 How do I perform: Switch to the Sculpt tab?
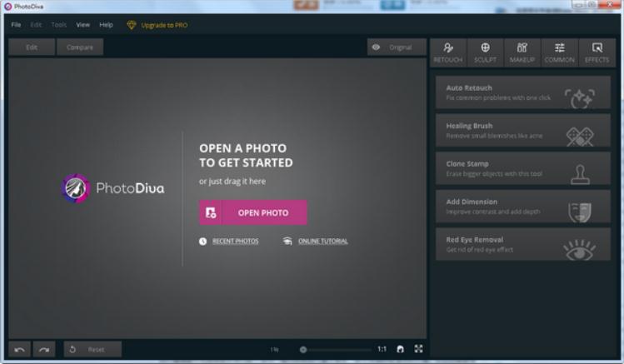tap(486, 52)
